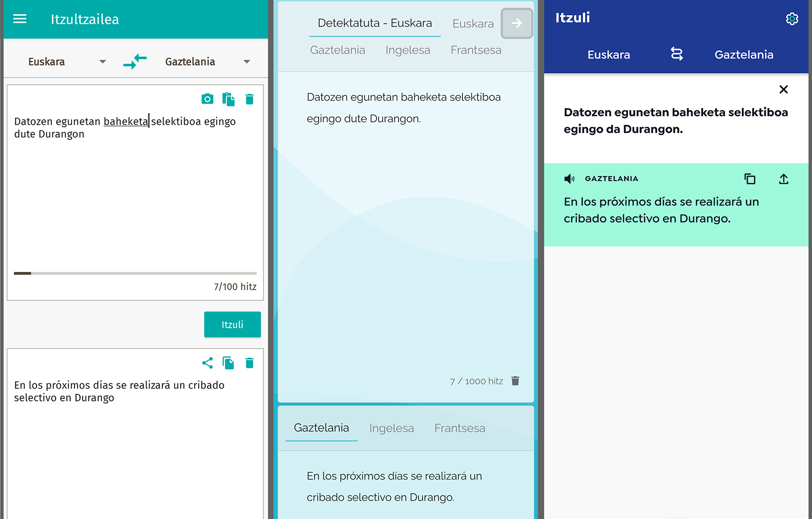Image resolution: width=812 pixels, height=519 pixels.
Task: Play audio of the Gaztelania translation
Action: tap(569, 179)
